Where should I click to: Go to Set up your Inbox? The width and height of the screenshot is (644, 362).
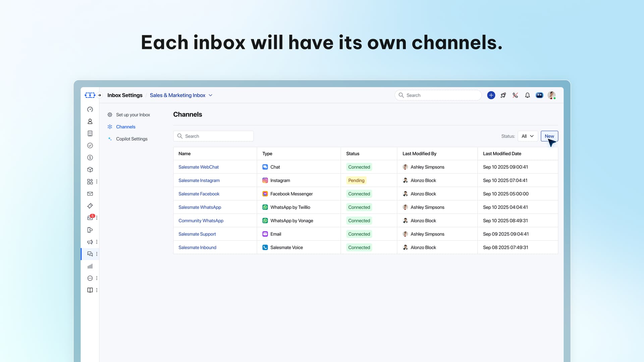pyautogui.click(x=133, y=115)
